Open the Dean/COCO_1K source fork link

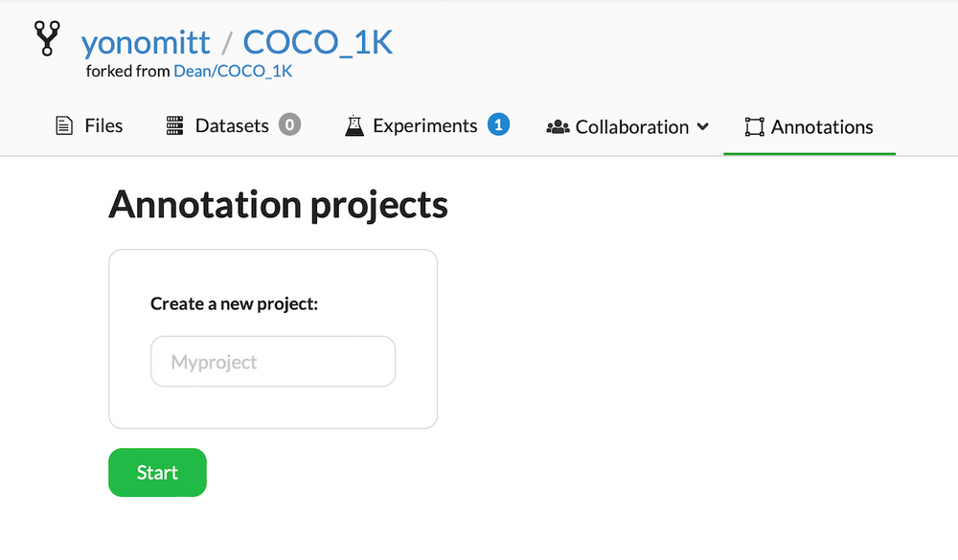[x=233, y=71]
